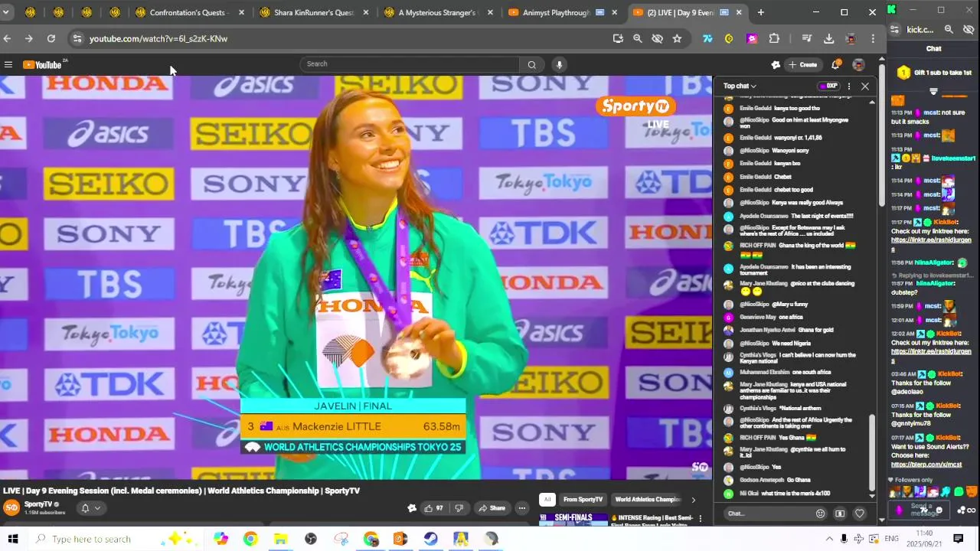Open the blerp.com sound alerts link
This screenshot has height=551, width=980.
coord(926,465)
